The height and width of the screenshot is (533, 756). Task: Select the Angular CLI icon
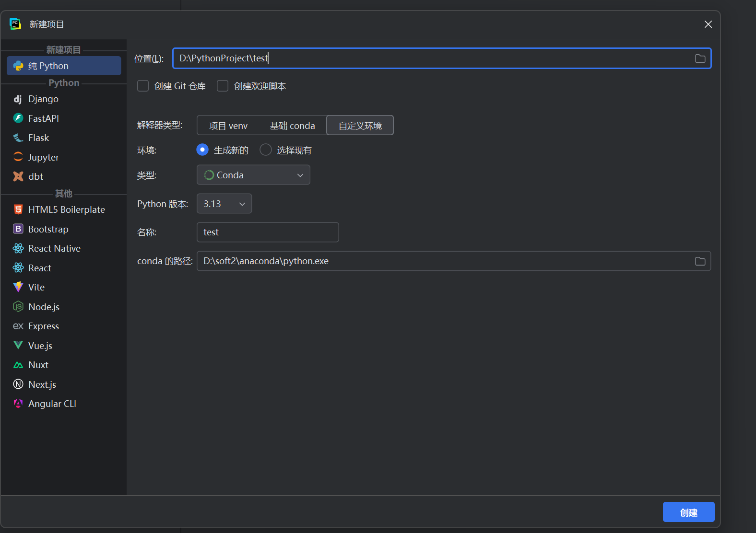(x=18, y=404)
